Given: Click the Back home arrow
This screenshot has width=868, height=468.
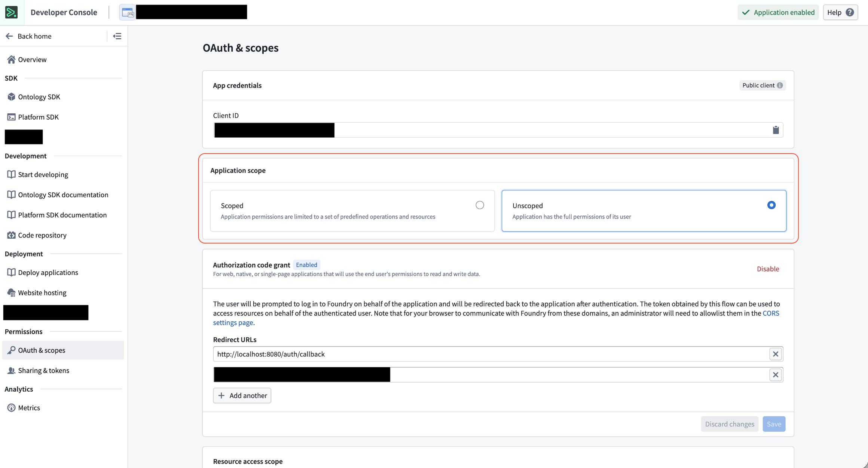Looking at the screenshot, I should click(x=9, y=36).
